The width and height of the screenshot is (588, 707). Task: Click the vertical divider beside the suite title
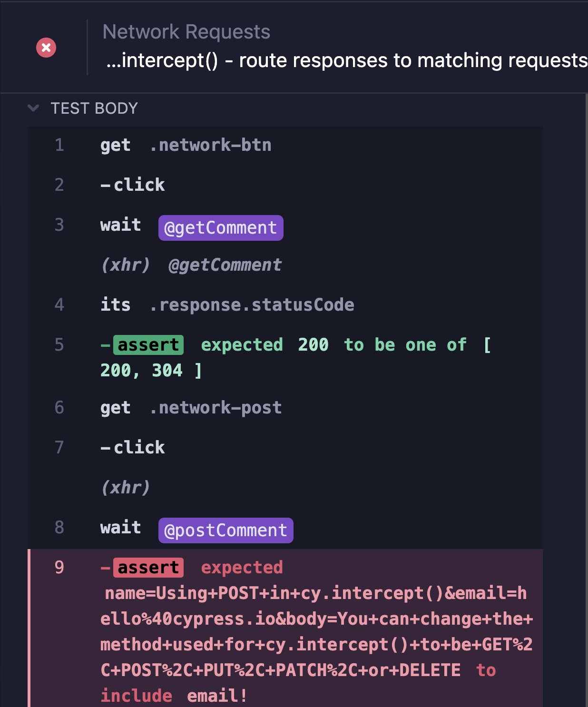point(88,47)
